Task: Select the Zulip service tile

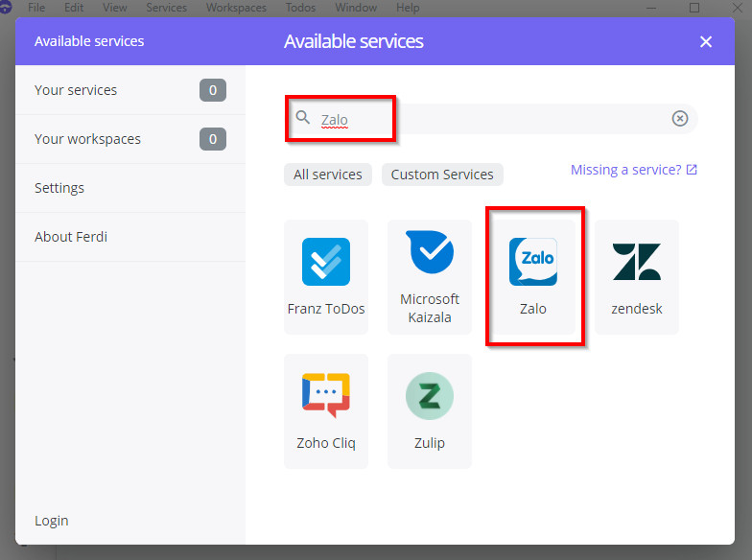Action: [x=430, y=411]
